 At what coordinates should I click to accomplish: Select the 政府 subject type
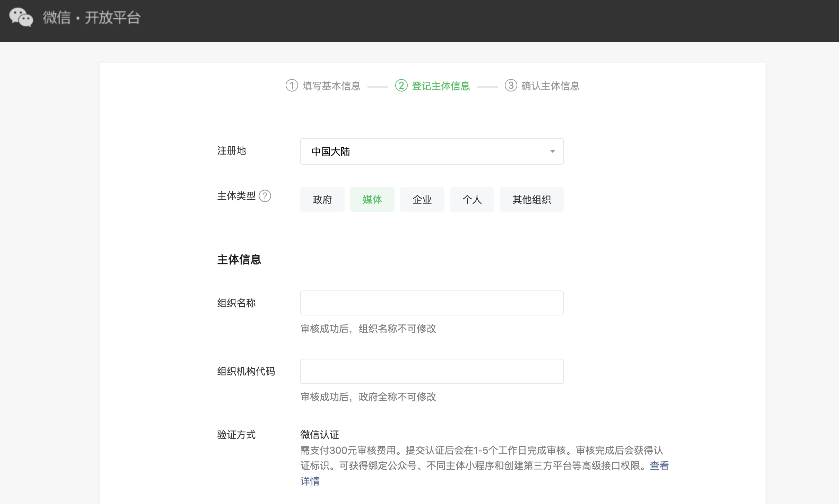click(x=322, y=200)
